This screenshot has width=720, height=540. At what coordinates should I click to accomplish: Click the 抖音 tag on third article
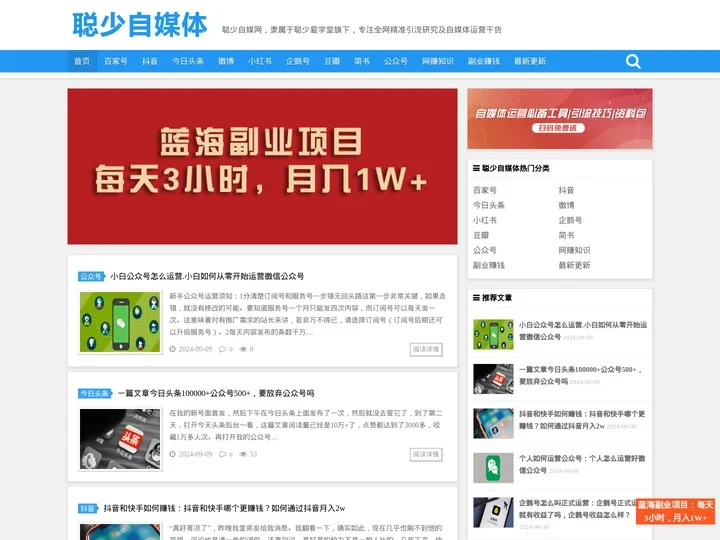[x=88, y=509]
